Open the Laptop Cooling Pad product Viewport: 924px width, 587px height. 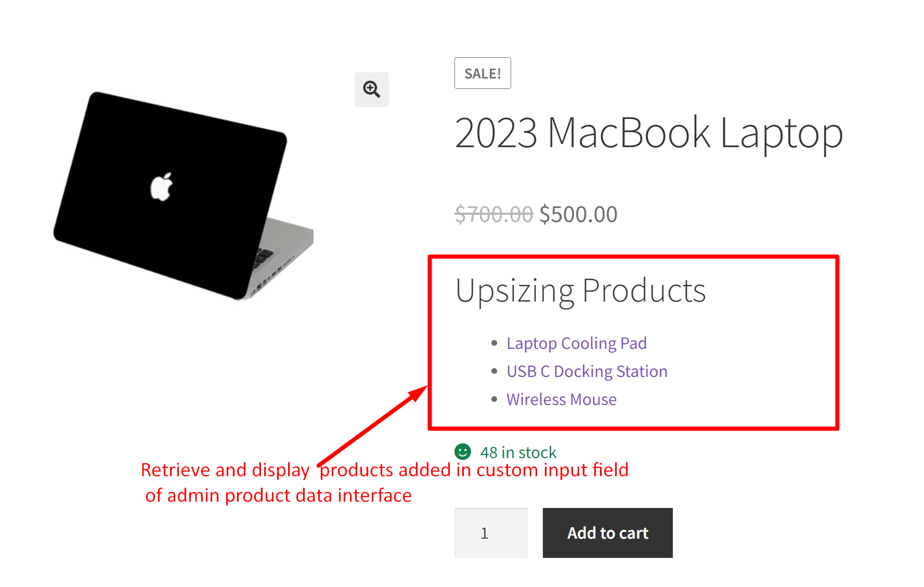click(x=576, y=343)
